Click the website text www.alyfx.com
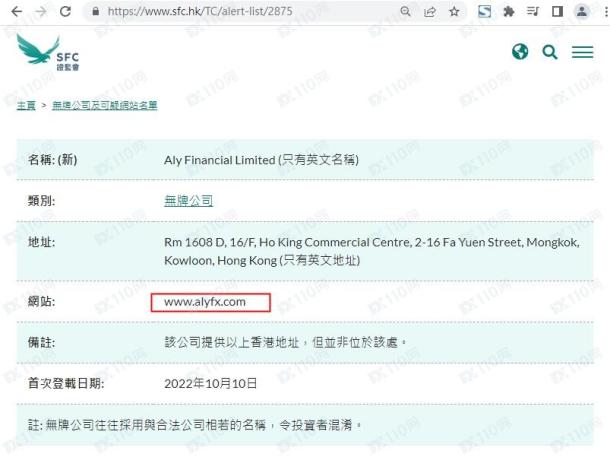The height and width of the screenshot is (476, 610). click(x=205, y=302)
